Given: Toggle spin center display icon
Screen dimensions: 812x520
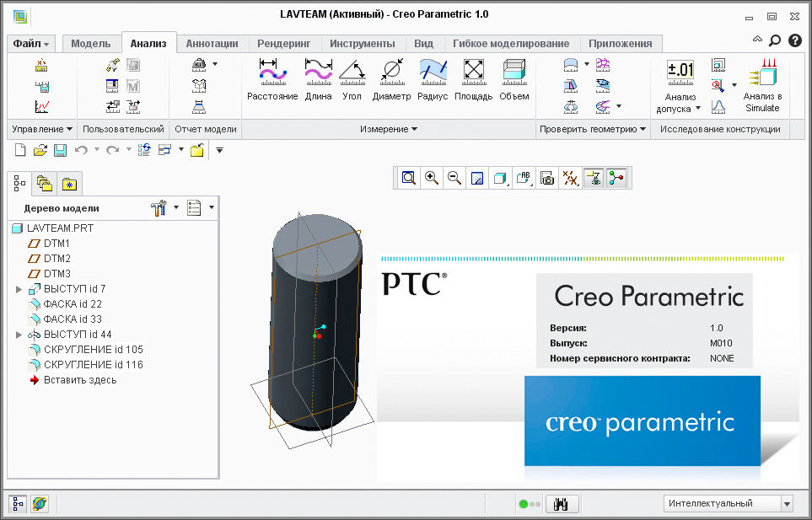Looking at the screenshot, I should (616, 179).
